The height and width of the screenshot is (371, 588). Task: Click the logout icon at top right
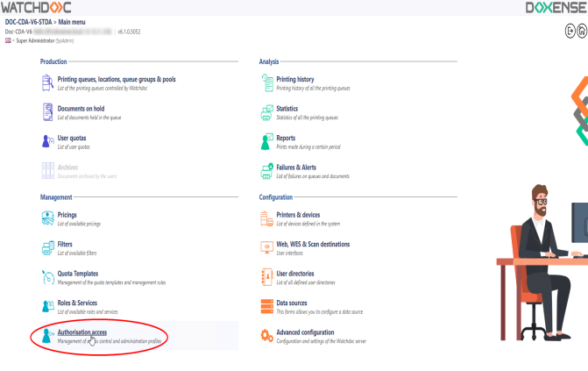click(570, 30)
